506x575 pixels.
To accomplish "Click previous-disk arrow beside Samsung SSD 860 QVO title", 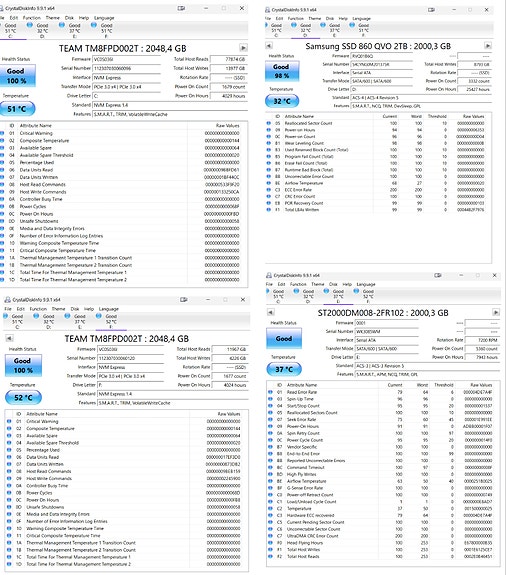I will tap(269, 46).
